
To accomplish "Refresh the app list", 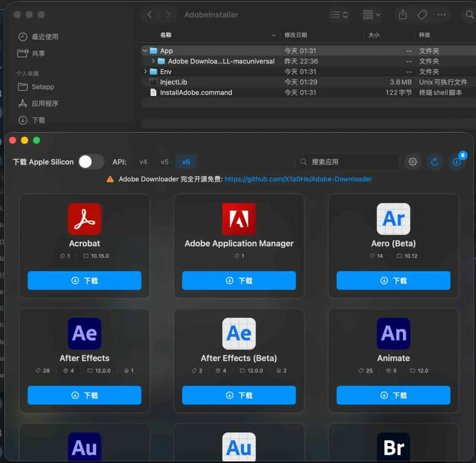I will click(435, 162).
